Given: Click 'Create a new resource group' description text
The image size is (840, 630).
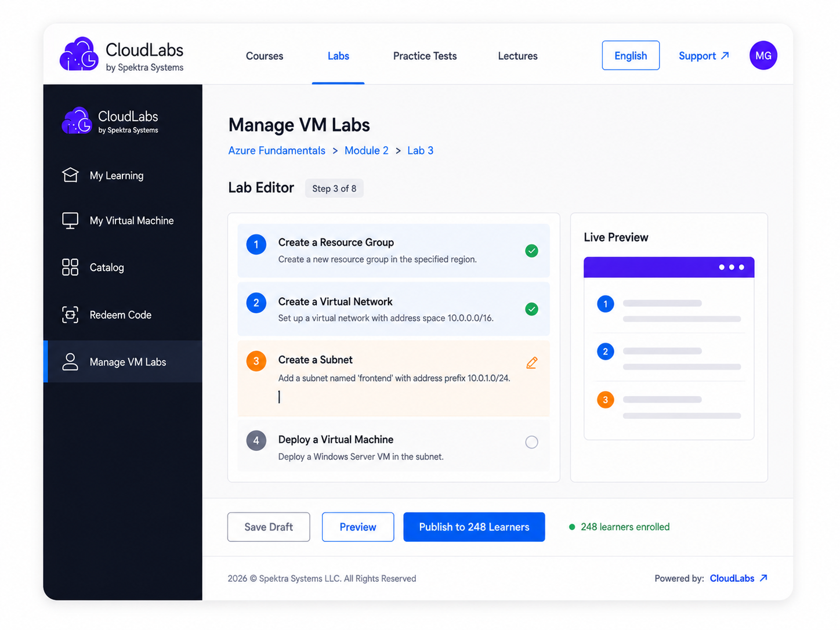Looking at the screenshot, I should (377, 259).
